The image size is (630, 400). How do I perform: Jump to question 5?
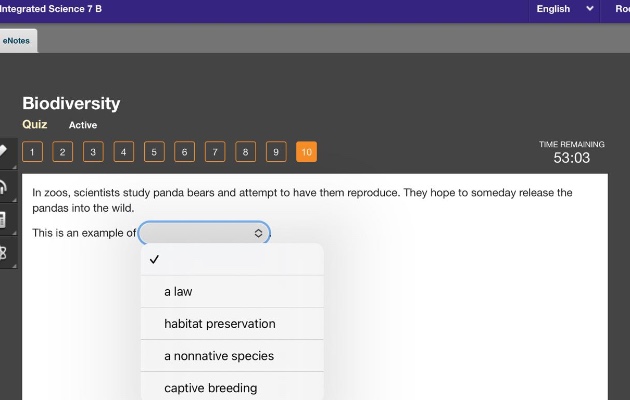154,152
